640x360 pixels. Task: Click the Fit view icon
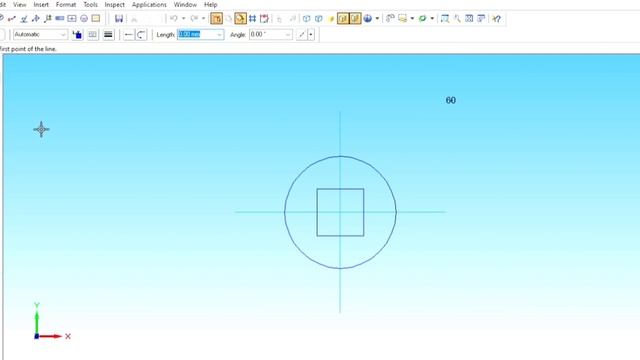tap(469, 19)
